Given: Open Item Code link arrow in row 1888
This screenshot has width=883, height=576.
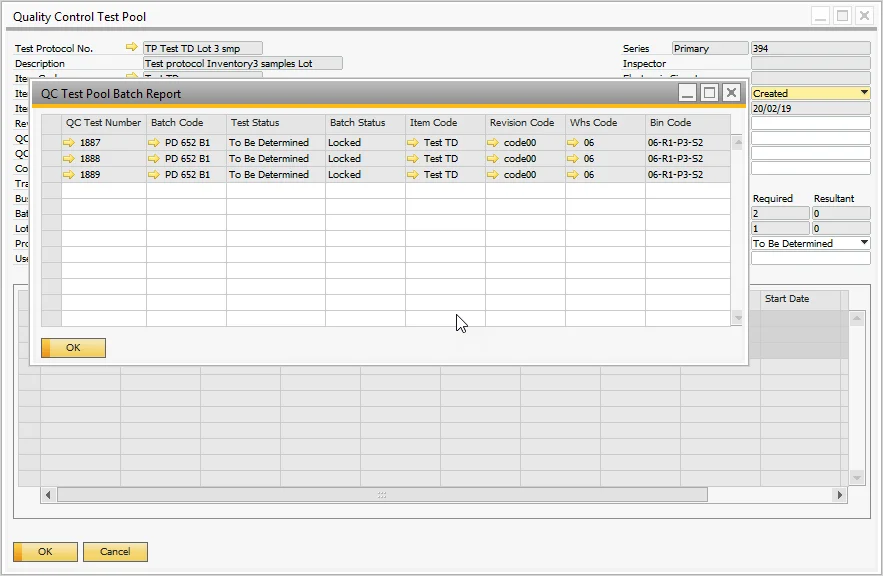Looking at the screenshot, I should 413,159.
